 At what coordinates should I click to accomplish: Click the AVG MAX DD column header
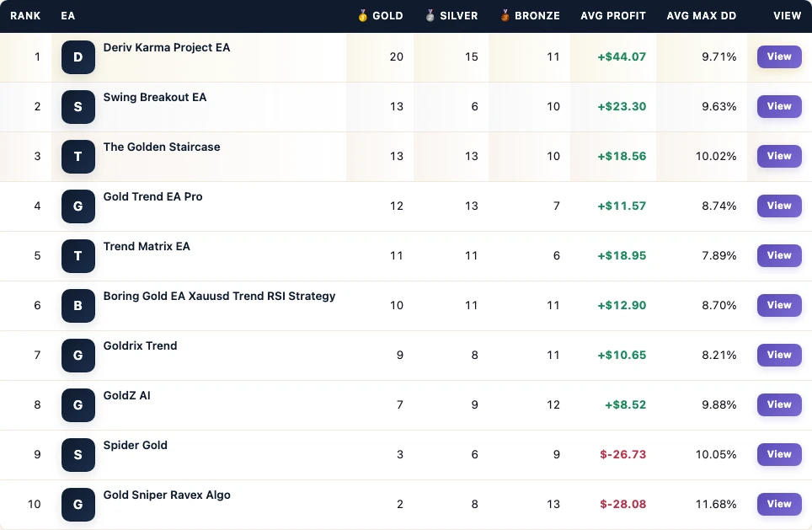701,16
